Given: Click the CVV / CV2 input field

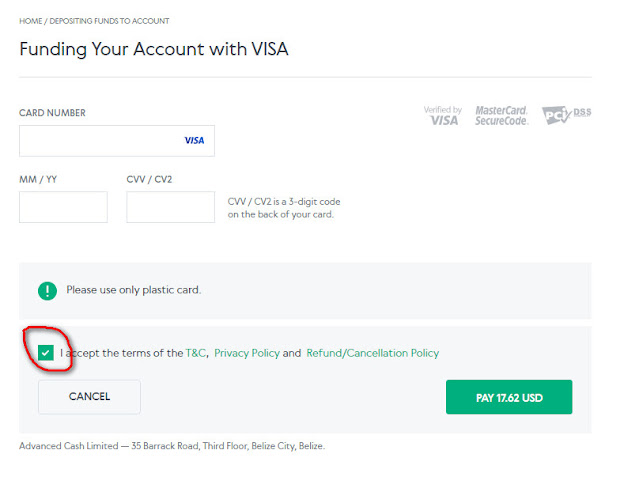Looking at the screenshot, I should pyautogui.click(x=170, y=207).
